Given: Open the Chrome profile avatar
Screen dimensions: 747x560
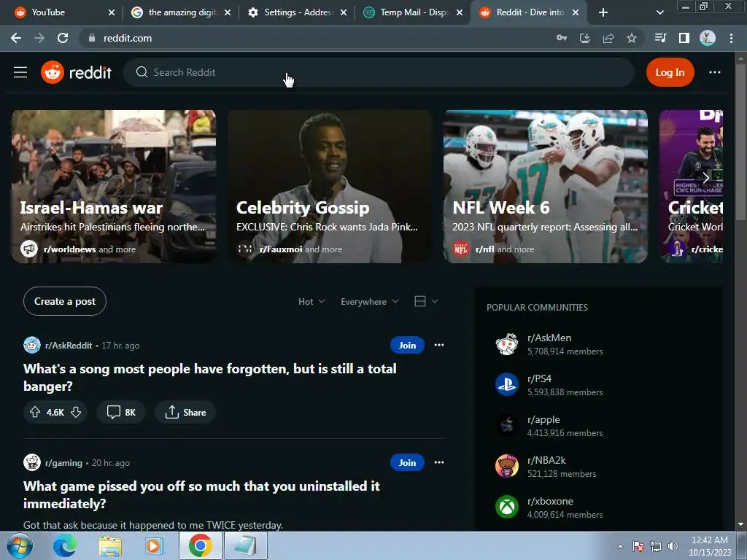Looking at the screenshot, I should click(x=707, y=38).
